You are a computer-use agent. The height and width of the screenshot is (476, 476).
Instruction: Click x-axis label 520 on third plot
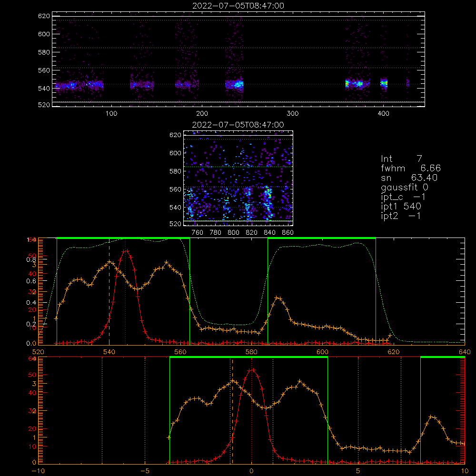tap(38, 352)
